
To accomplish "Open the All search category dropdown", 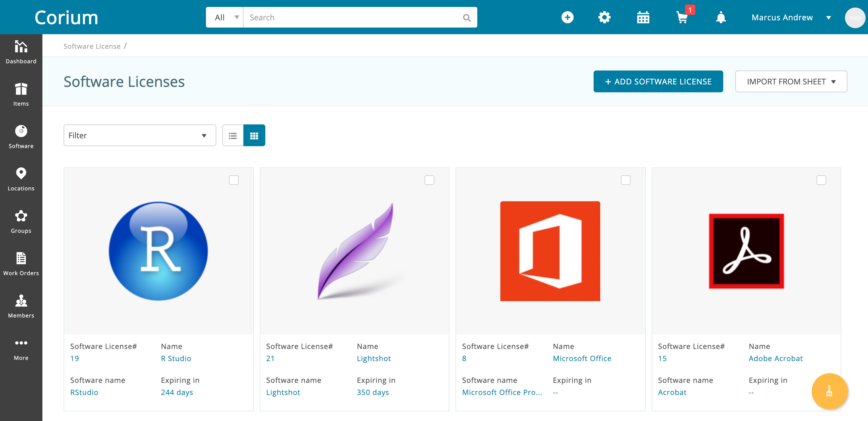I will [225, 18].
